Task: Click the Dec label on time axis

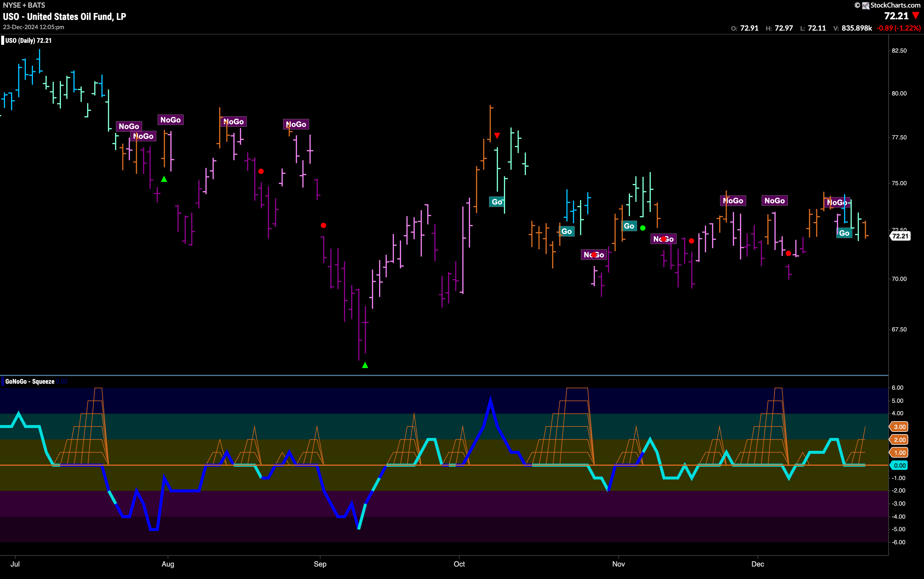Action: [x=758, y=564]
